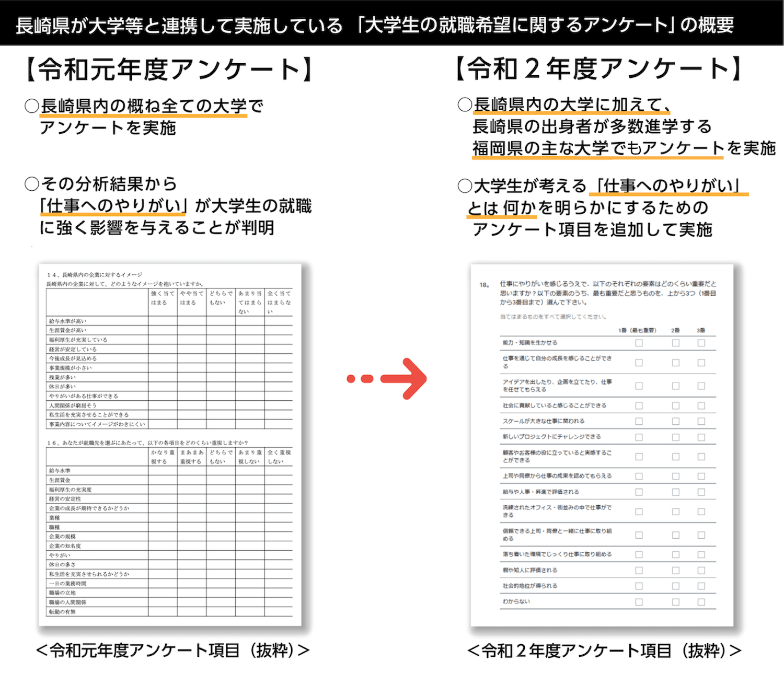The width and height of the screenshot is (784, 673).
Task: Click row 経営が安定している
Action: (x=169, y=349)
